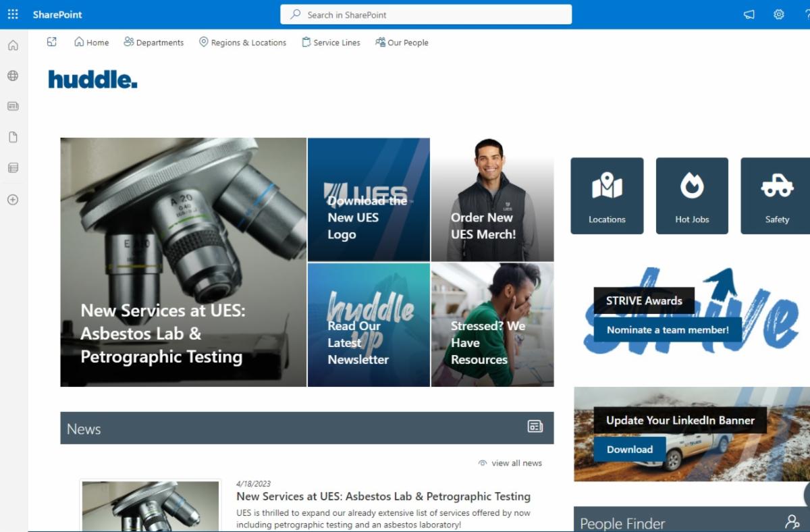Click the Locations quick link tile
This screenshot has height=532, width=810.
(607, 196)
